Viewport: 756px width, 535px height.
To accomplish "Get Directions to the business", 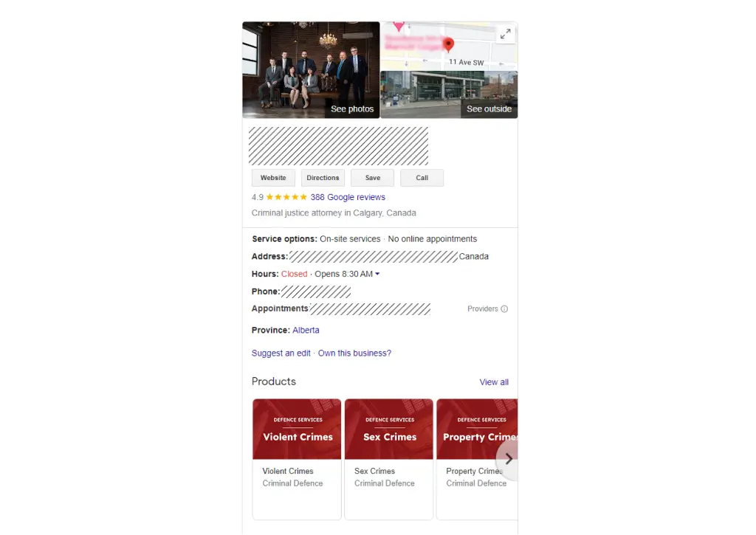I will (x=323, y=178).
